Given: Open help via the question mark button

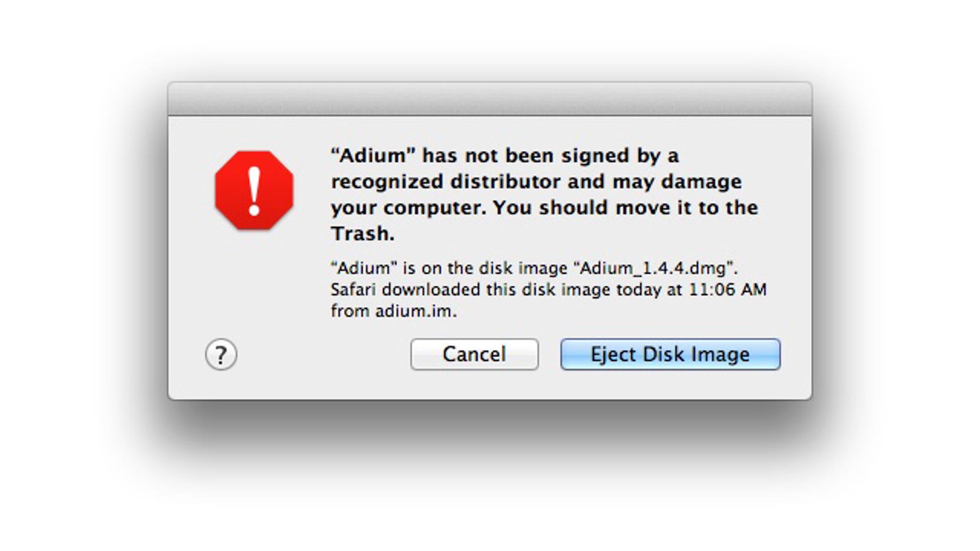Looking at the screenshot, I should [x=221, y=354].
